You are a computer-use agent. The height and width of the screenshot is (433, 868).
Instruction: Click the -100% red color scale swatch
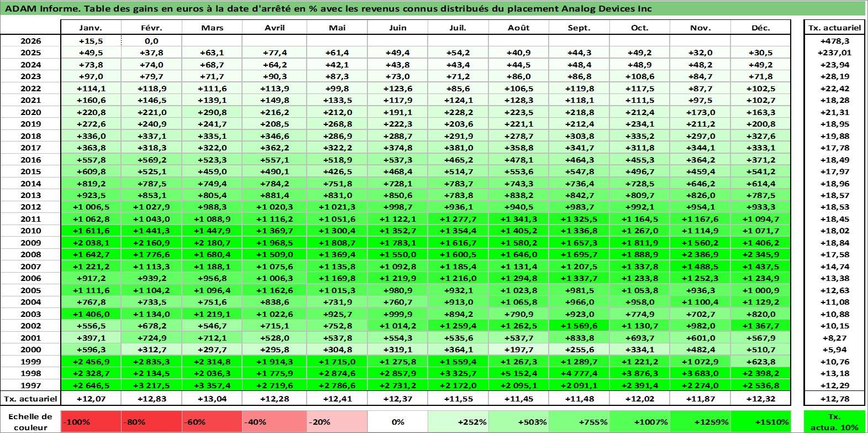pyautogui.click(x=91, y=421)
